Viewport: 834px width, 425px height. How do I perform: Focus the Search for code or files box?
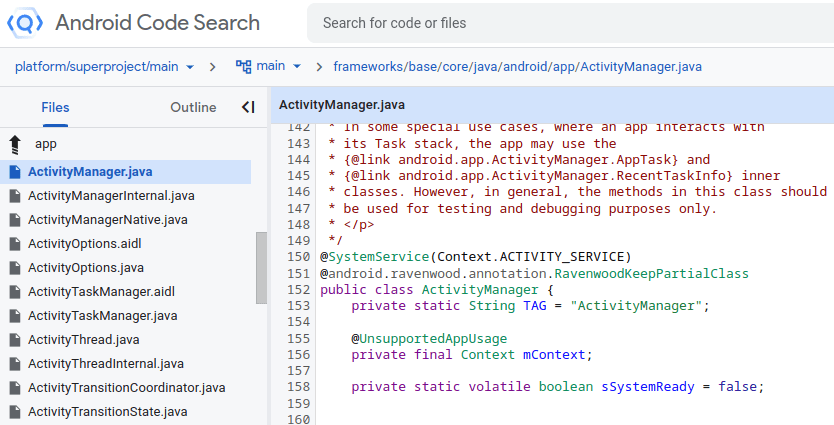coord(570,23)
